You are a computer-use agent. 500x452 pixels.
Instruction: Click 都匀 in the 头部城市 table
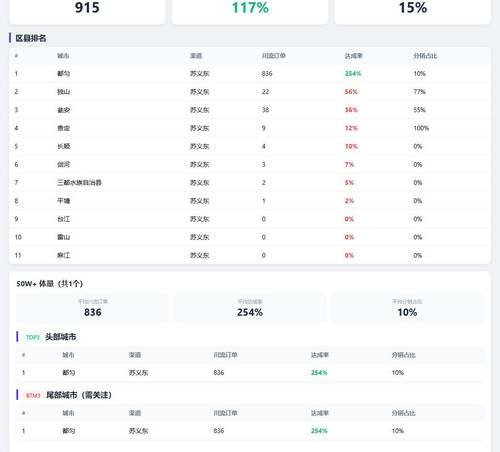(x=69, y=373)
